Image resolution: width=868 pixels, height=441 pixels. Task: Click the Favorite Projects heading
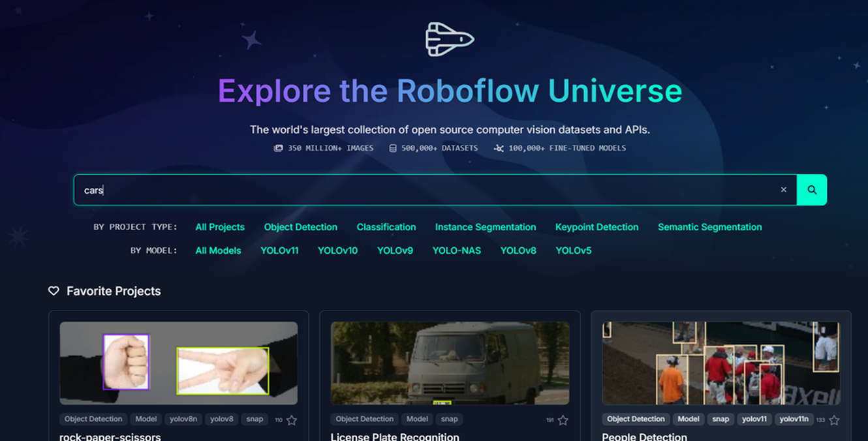pyautogui.click(x=114, y=291)
